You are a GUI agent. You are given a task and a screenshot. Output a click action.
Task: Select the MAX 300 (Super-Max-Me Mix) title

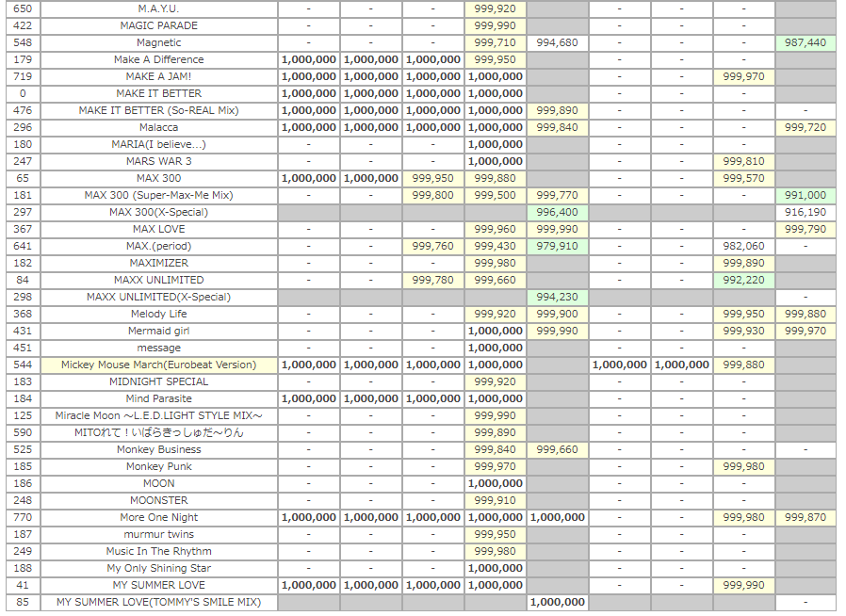tap(158, 195)
